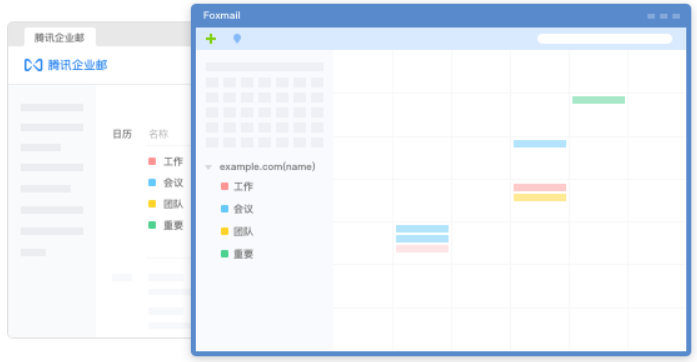Select example.com(name) account label
The width and height of the screenshot is (697, 362).
[267, 167]
